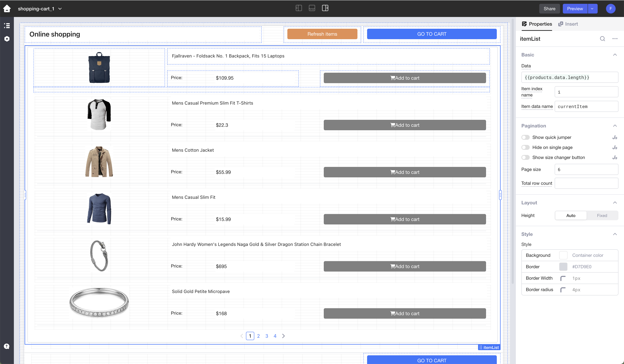Image resolution: width=624 pixels, height=364 pixels.
Task: Click the search icon beside itemList
Action: coord(602,39)
